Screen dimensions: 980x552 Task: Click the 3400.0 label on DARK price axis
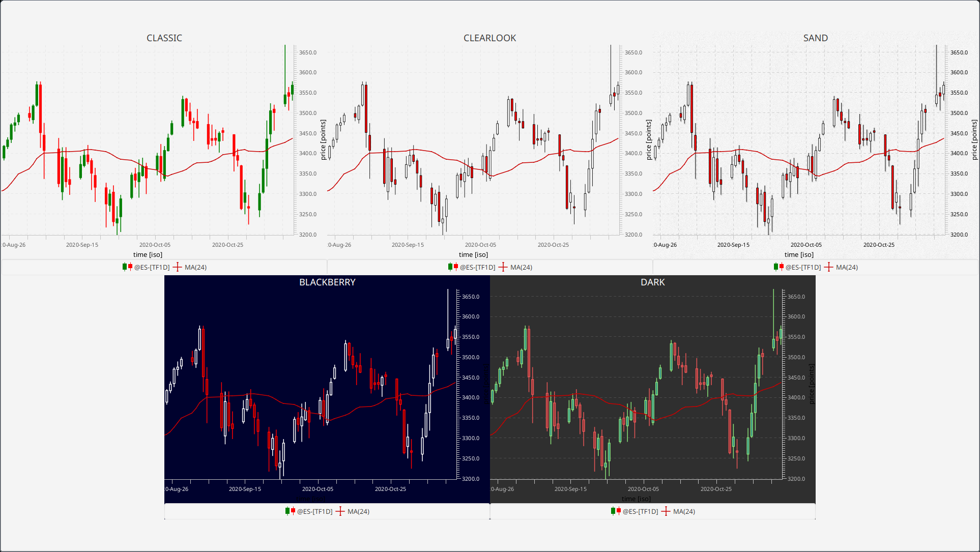(x=796, y=397)
